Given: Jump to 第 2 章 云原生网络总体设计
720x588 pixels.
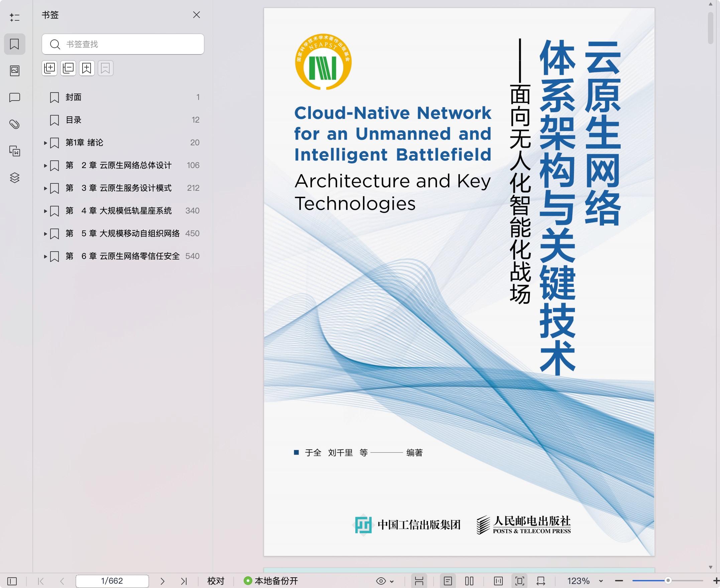Looking at the screenshot, I should click(119, 165).
